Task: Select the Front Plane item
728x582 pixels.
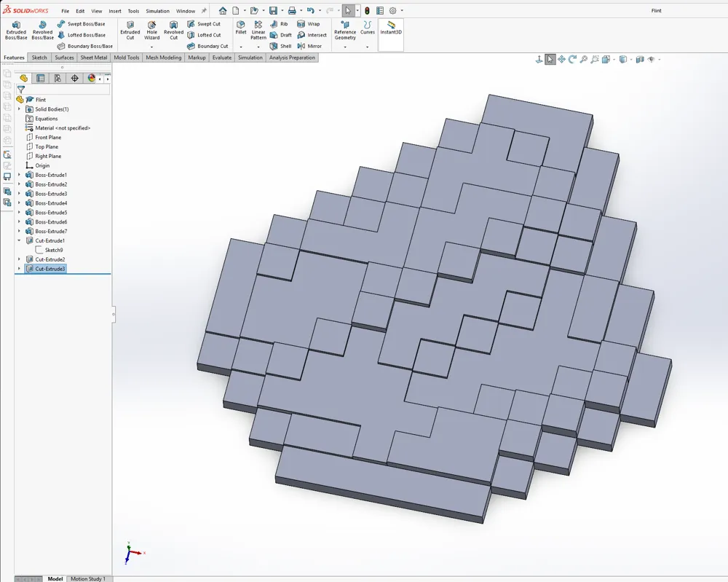Action: pos(44,138)
